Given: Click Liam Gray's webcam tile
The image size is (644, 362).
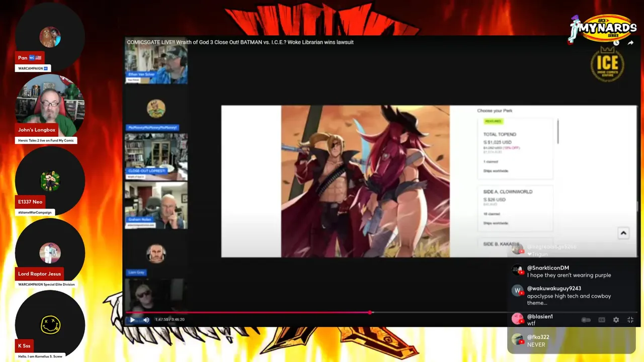Looking at the screenshot, I should click(156, 253).
